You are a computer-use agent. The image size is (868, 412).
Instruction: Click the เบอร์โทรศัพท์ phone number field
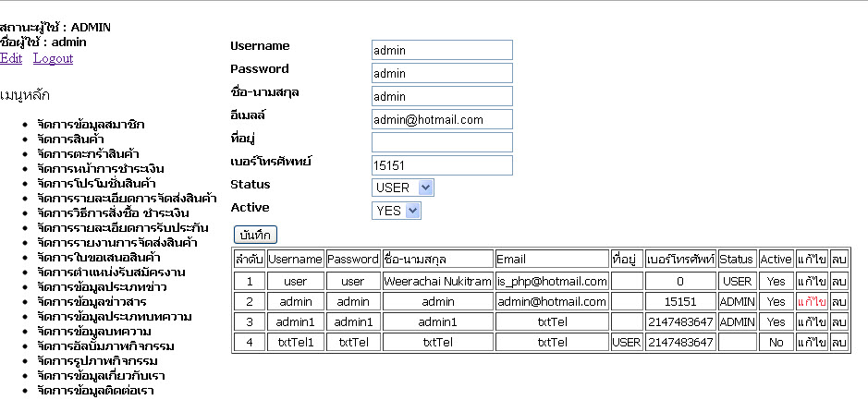(x=442, y=165)
